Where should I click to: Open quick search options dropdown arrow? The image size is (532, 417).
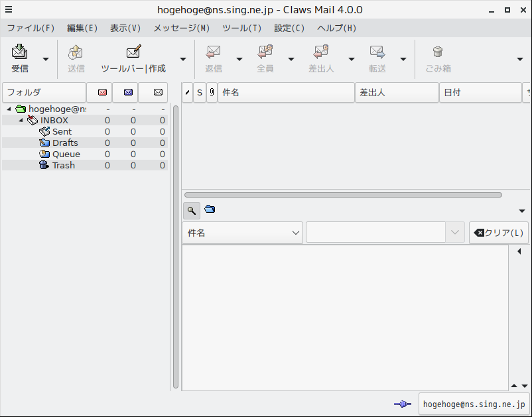click(x=522, y=211)
